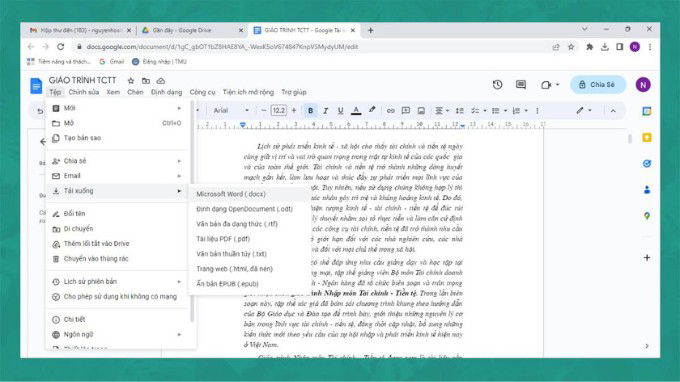Open the Tệp menu
Viewport: 680px width, 382px height.
point(55,92)
